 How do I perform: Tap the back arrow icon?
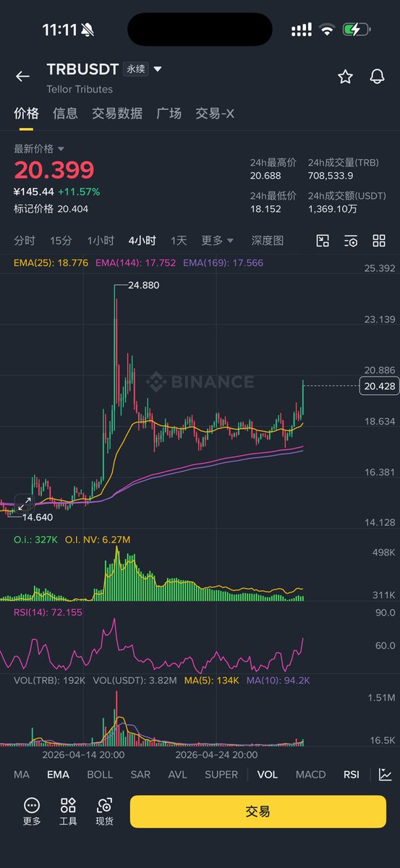pyautogui.click(x=23, y=77)
